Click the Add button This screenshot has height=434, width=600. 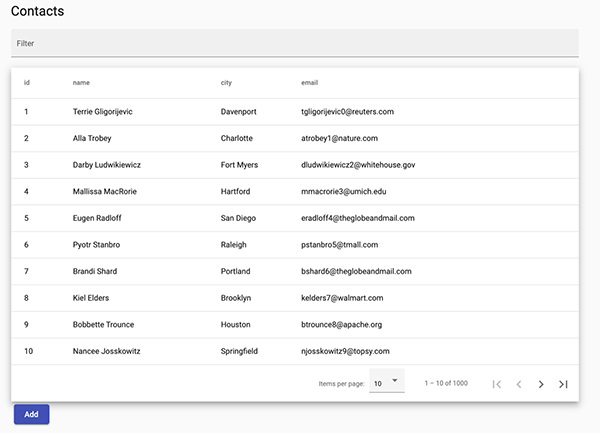[x=31, y=414]
